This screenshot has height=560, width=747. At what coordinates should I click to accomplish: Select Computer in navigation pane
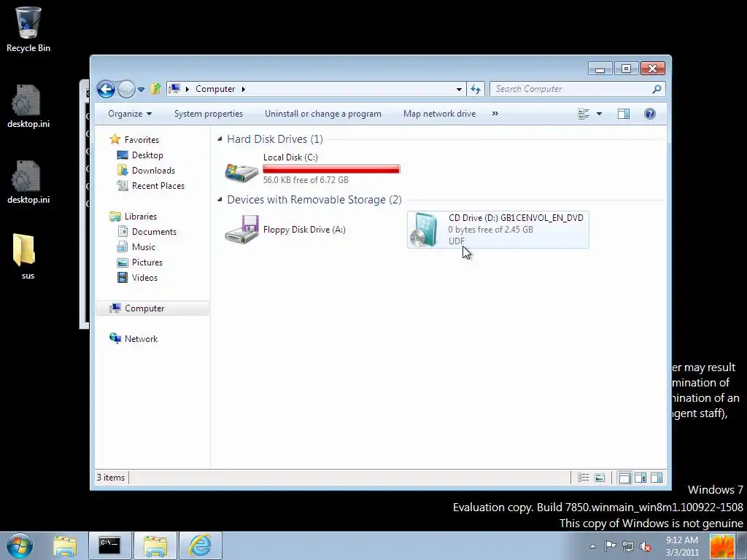point(152,308)
